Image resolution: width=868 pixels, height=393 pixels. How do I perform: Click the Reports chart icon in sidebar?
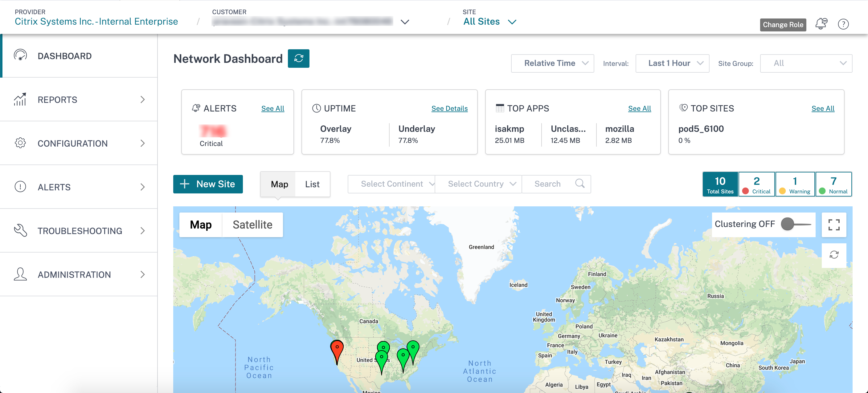[x=20, y=99]
